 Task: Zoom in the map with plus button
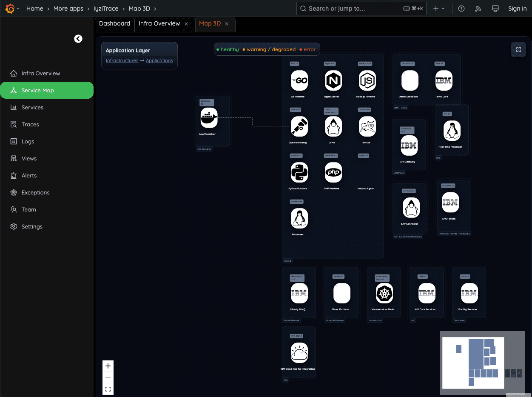tap(108, 366)
